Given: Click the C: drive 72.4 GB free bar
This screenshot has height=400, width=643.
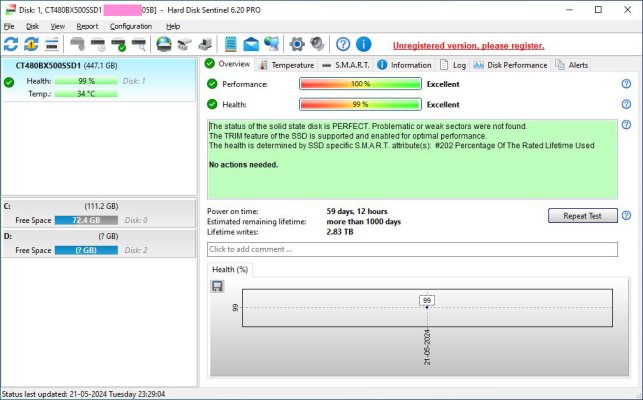Looking at the screenshot, I should point(86,220).
